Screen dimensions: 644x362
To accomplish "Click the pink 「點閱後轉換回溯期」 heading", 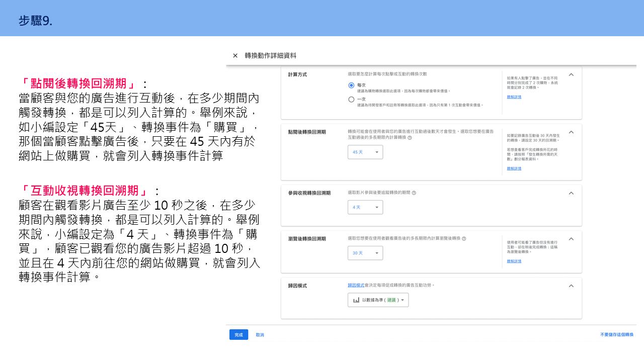I will [79, 83].
